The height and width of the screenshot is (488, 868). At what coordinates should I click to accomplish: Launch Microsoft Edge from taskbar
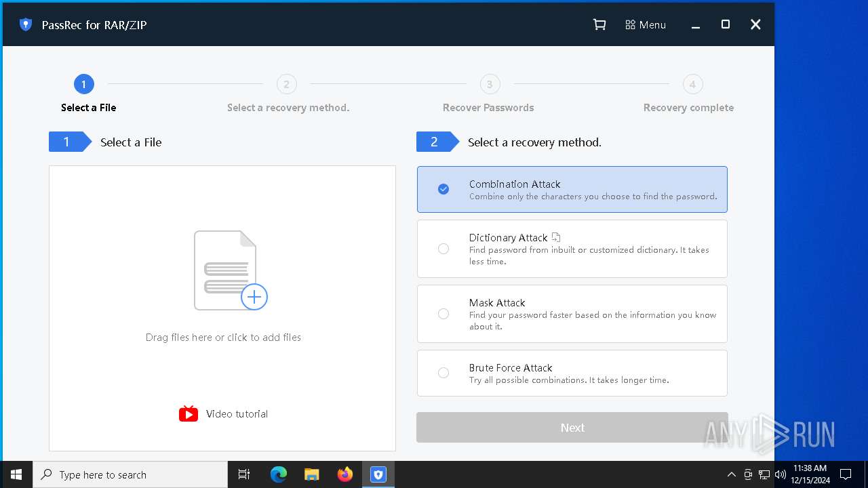point(279,474)
